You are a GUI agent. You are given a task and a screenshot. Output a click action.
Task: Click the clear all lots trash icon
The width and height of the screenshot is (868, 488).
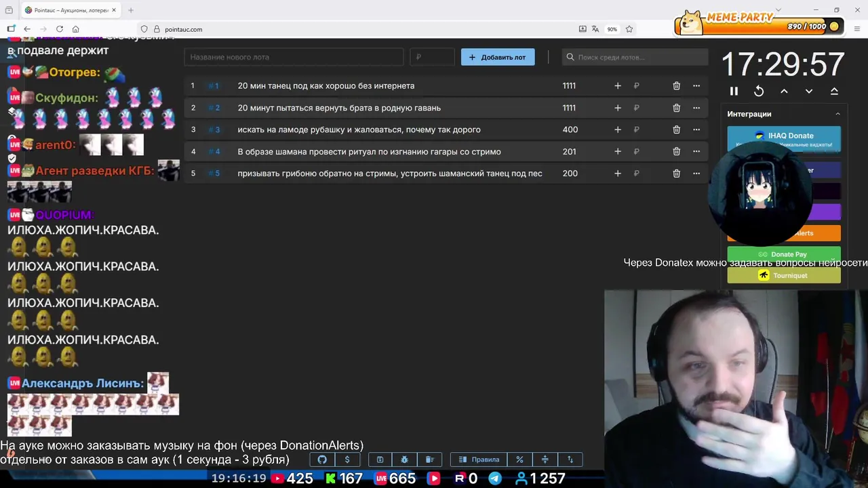tap(429, 460)
